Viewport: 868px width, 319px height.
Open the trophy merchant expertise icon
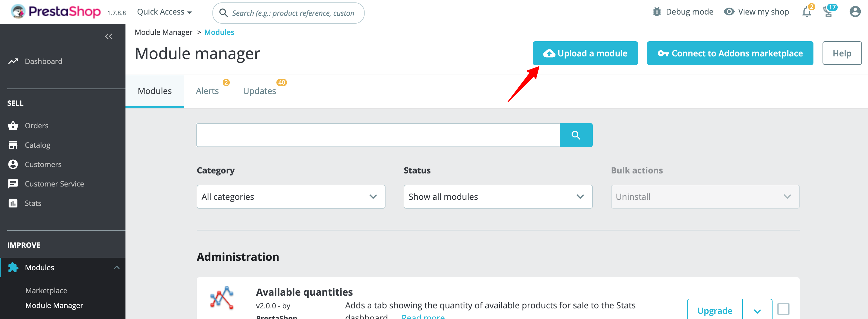click(x=828, y=12)
